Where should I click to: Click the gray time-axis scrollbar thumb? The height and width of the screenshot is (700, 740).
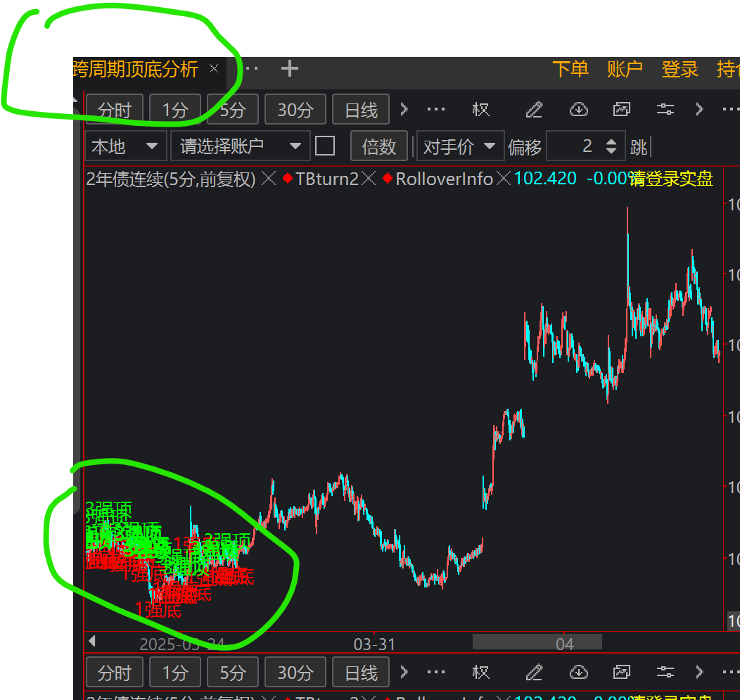pyautogui.click(x=537, y=642)
